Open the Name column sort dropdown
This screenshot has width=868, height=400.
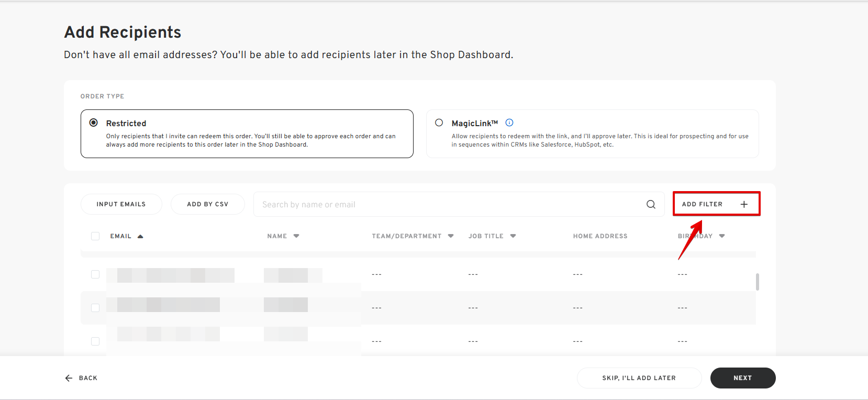point(296,236)
